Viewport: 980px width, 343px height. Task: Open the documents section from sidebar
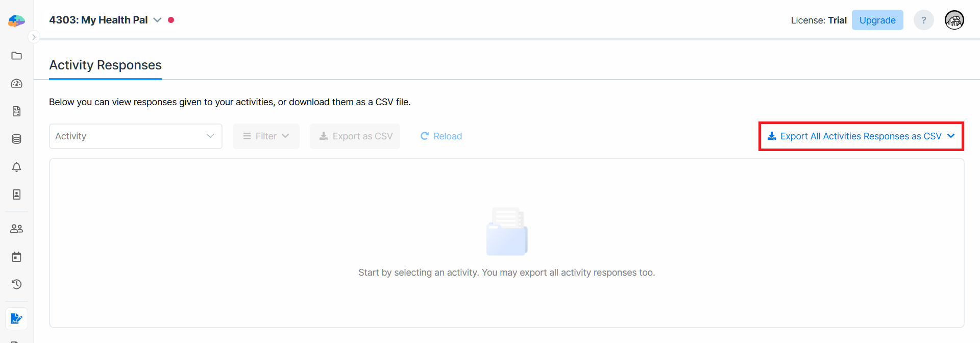coord(16,111)
